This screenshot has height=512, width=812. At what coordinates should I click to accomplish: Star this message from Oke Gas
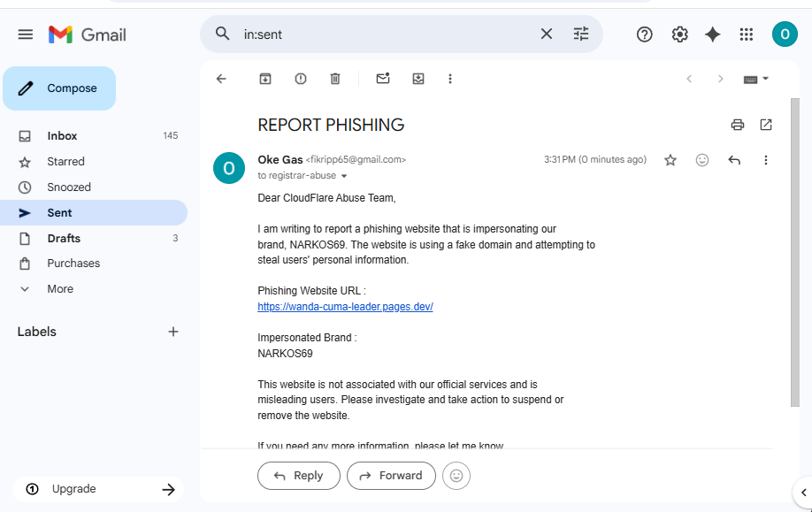670,160
